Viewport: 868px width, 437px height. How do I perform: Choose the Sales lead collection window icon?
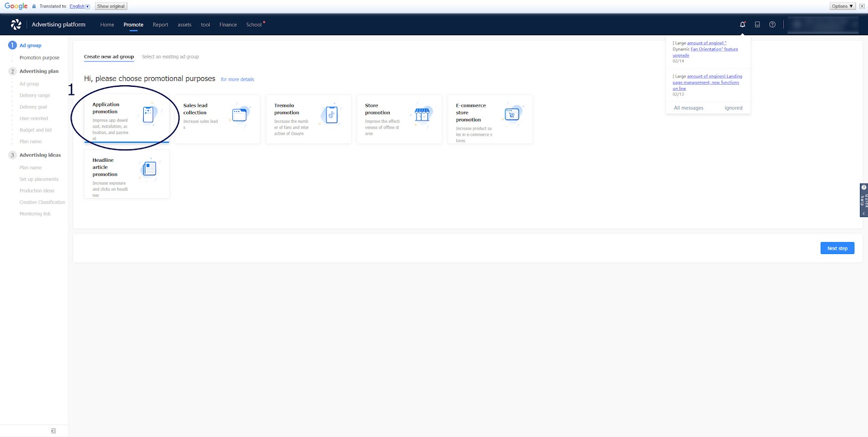click(x=239, y=115)
